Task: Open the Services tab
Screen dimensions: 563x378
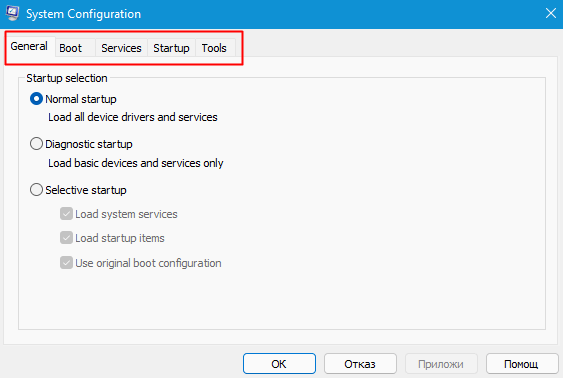Action: pyautogui.click(x=121, y=48)
